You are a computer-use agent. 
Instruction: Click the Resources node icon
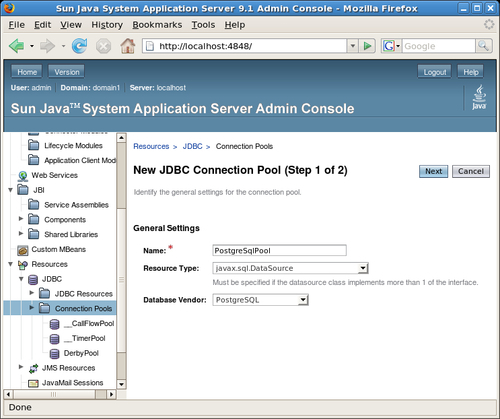click(x=23, y=265)
